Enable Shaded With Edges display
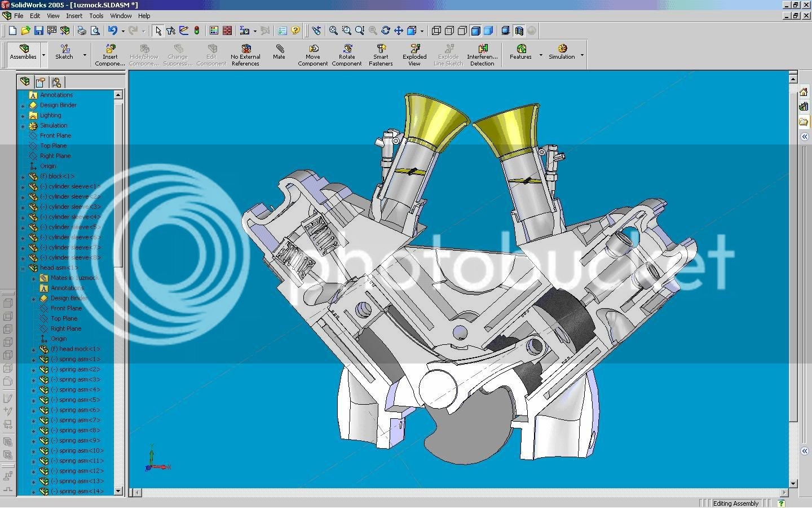 [x=475, y=30]
